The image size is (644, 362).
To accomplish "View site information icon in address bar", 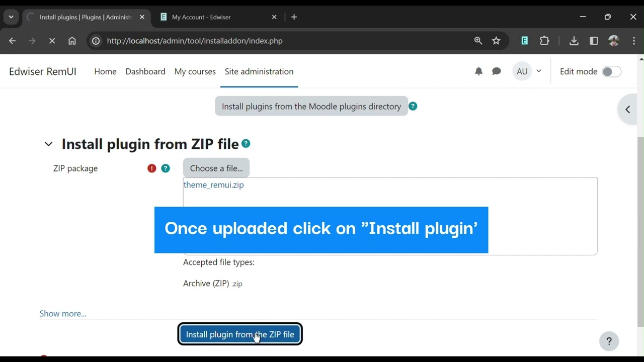I will point(96,41).
